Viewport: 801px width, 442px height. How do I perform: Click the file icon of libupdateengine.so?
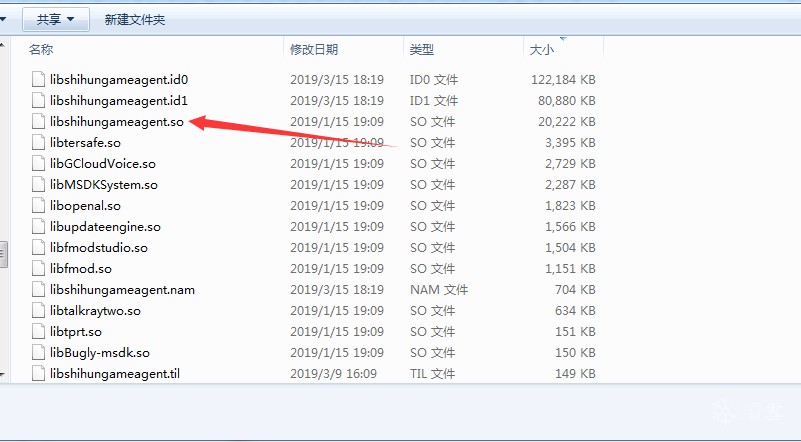[38, 226]
